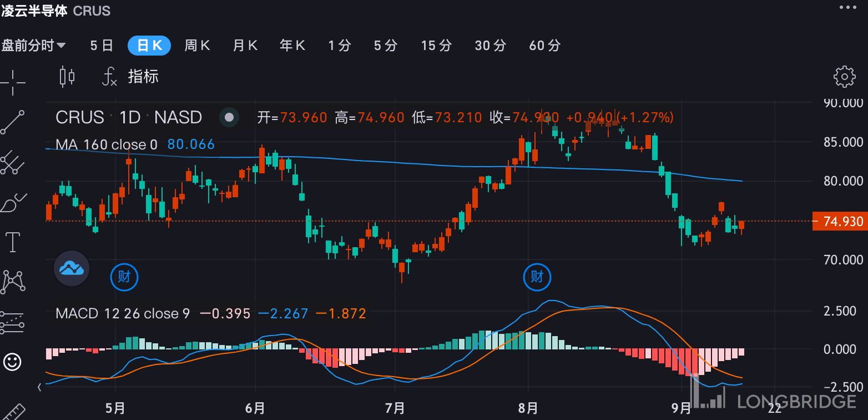Click the CRUS symbol in chart legend
Image resolution: width=868 pixels, height=420 pixels.
[80, 117]
